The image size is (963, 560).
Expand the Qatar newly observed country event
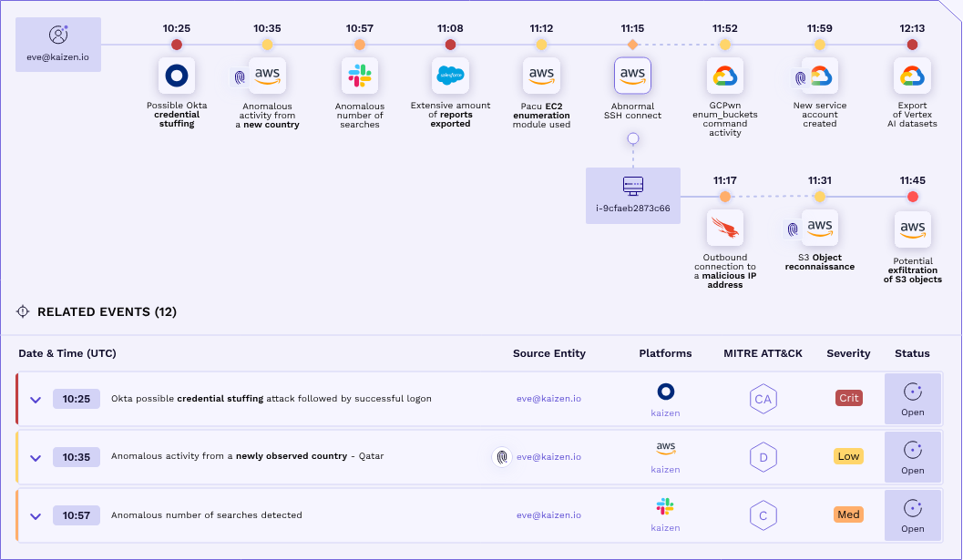coord(36,456)
